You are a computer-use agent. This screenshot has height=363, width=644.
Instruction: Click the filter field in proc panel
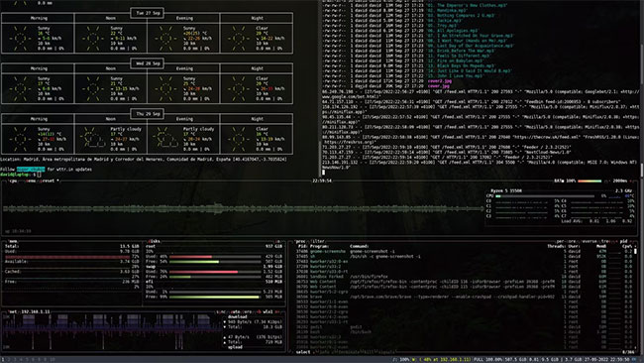(318, 241)
